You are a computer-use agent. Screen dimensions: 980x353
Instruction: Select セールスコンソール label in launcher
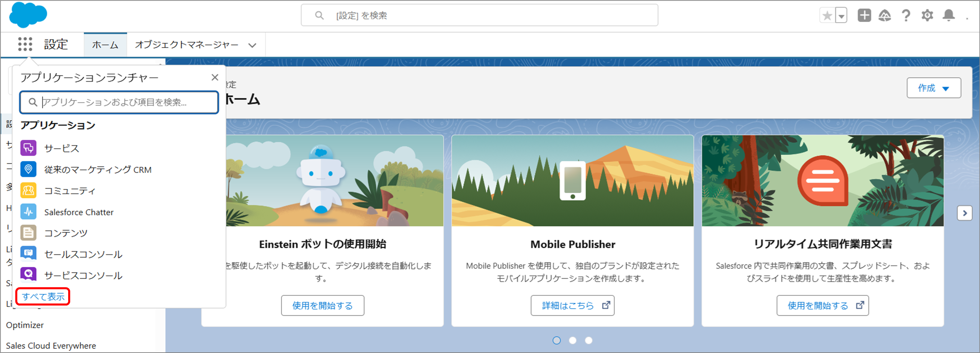coord(83,254)
